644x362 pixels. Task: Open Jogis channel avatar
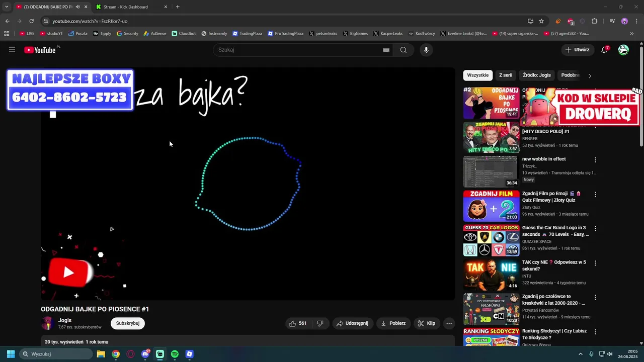coord(47,323)
